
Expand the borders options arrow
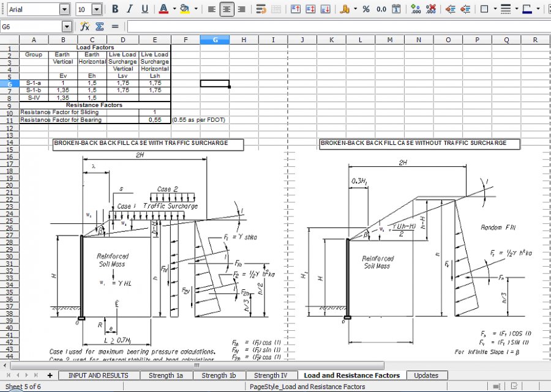(x=495, y=9)
